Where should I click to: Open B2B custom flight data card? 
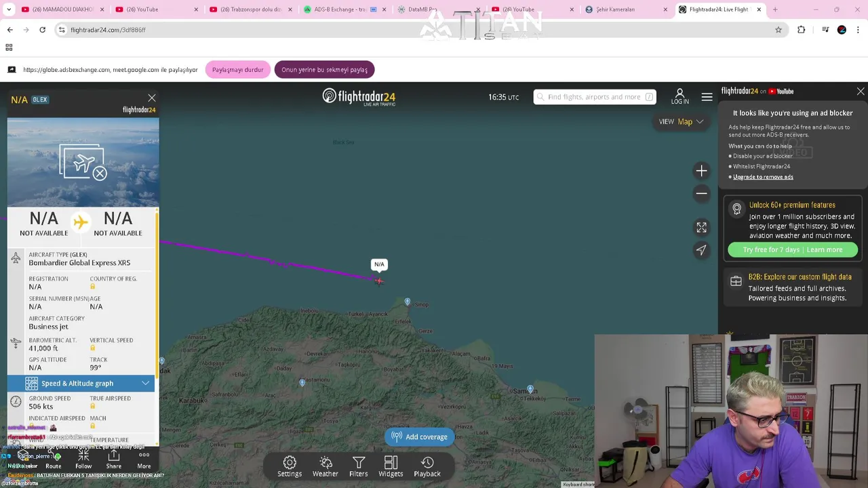coord(791,287)
